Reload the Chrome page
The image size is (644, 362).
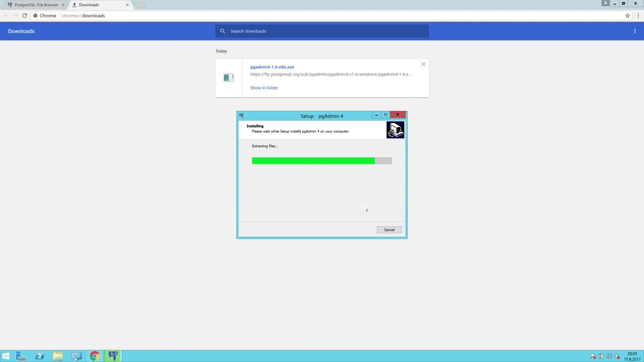coord(24,16)
